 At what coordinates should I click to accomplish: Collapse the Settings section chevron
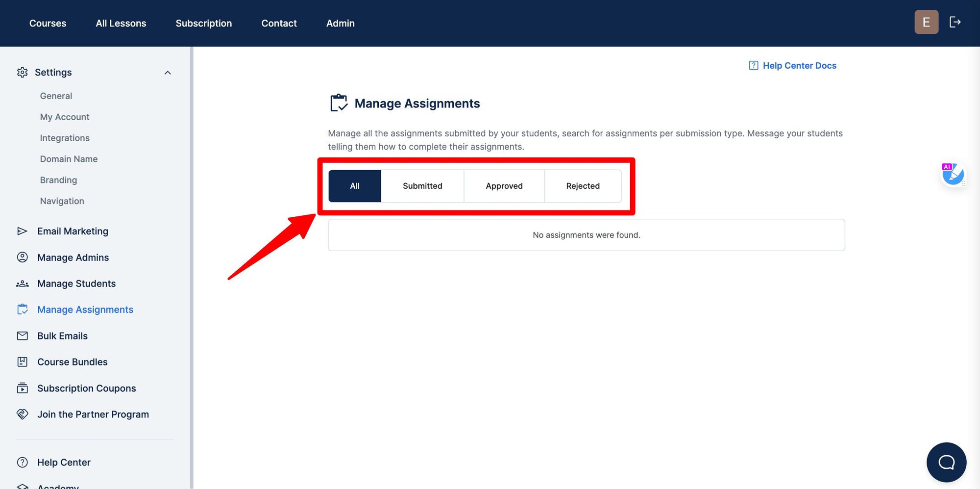(168, 73)
